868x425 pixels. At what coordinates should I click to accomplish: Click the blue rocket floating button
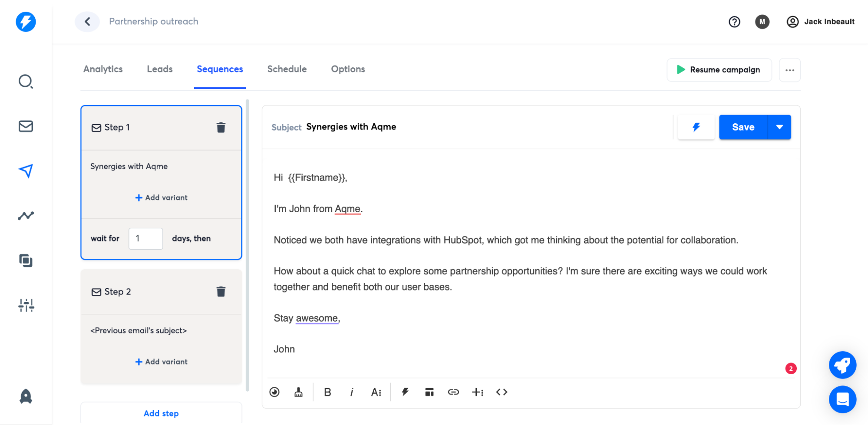tap(842, 365)
